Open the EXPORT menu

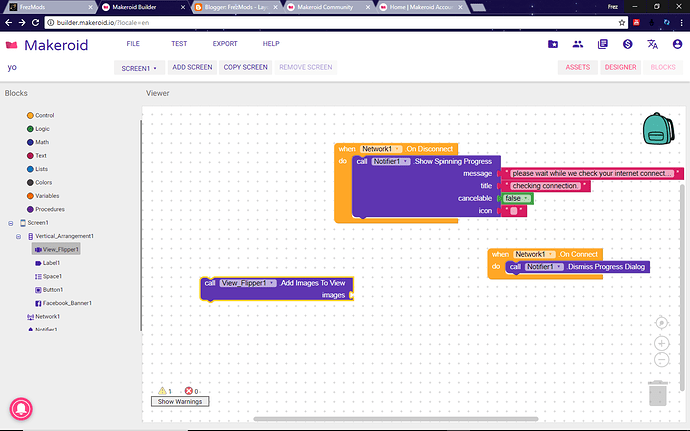click(x=225, y=44)
